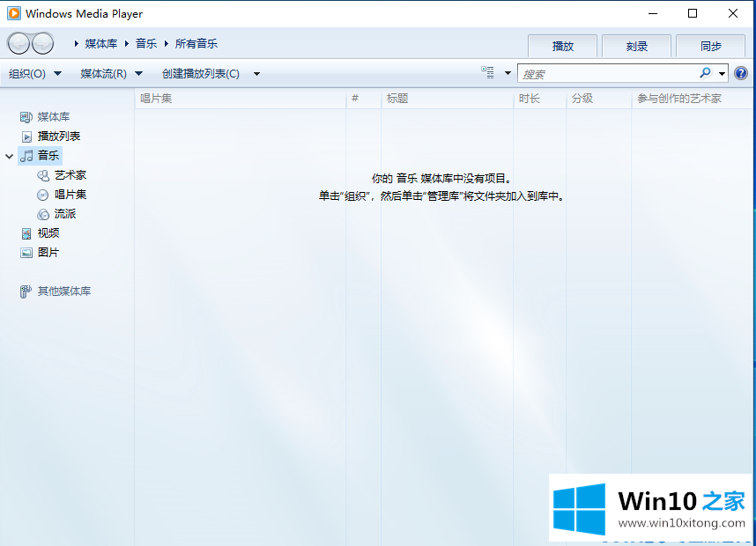Open the 媒体库 library icon in sidebar

tap(26, 117)
